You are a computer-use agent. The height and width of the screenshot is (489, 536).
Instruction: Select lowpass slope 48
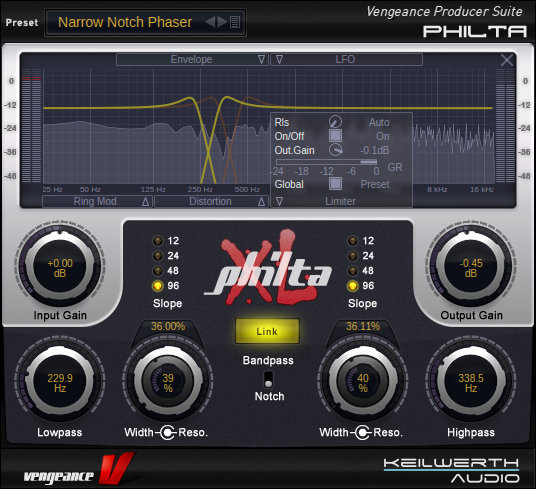tap(158, 271)
